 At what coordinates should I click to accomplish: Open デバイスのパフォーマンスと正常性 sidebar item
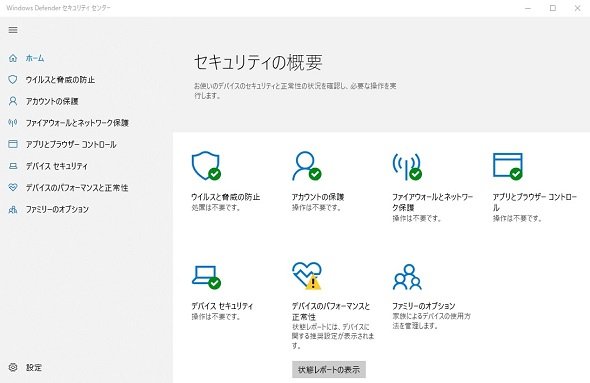tap(77, 187)
